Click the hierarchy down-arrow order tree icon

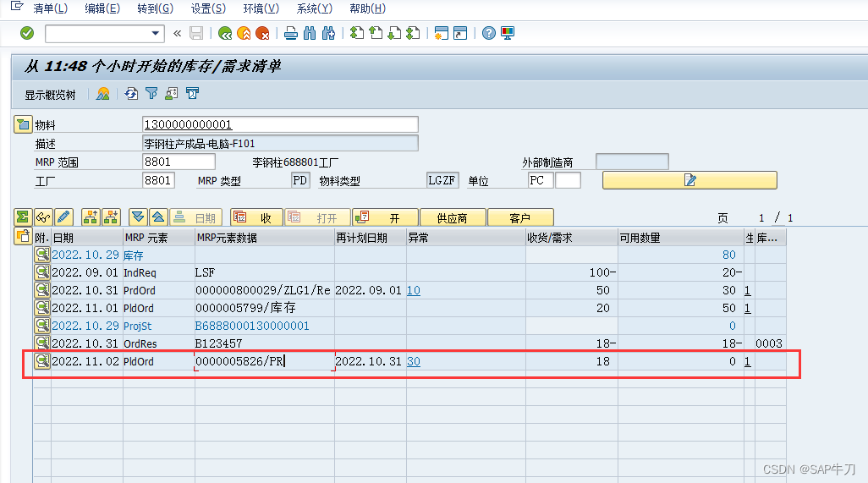[x=111, y=217]
